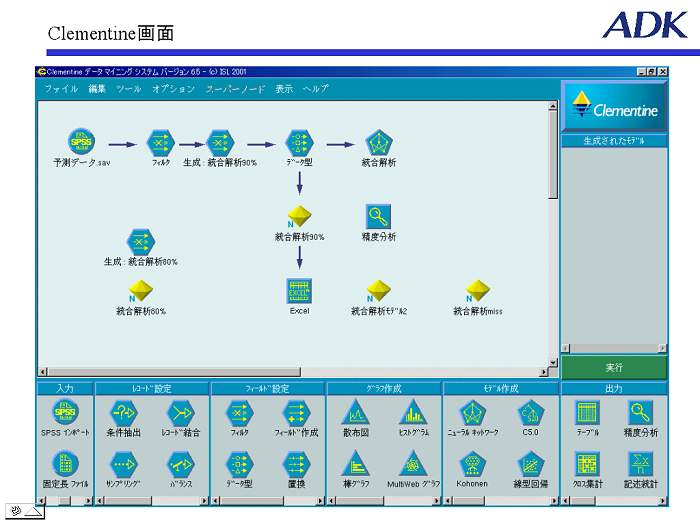The width and height of the screenshot is (700, 525).
Task: Open the スーパーノード menu
Action: tap(235, 89)
